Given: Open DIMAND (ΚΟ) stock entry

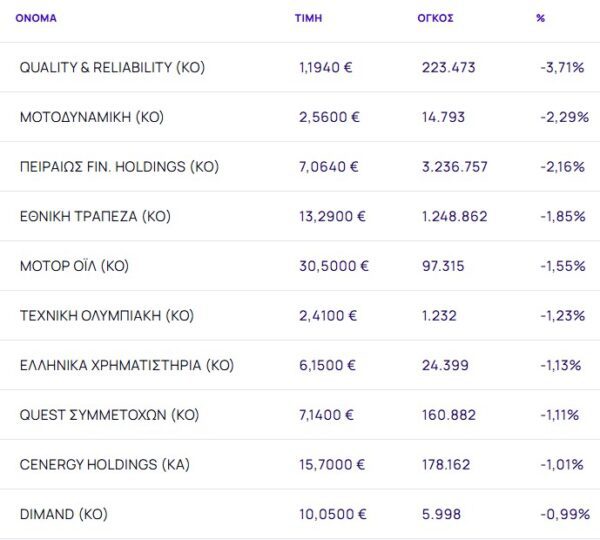Looking at the screenshot, I should (63, 514).
